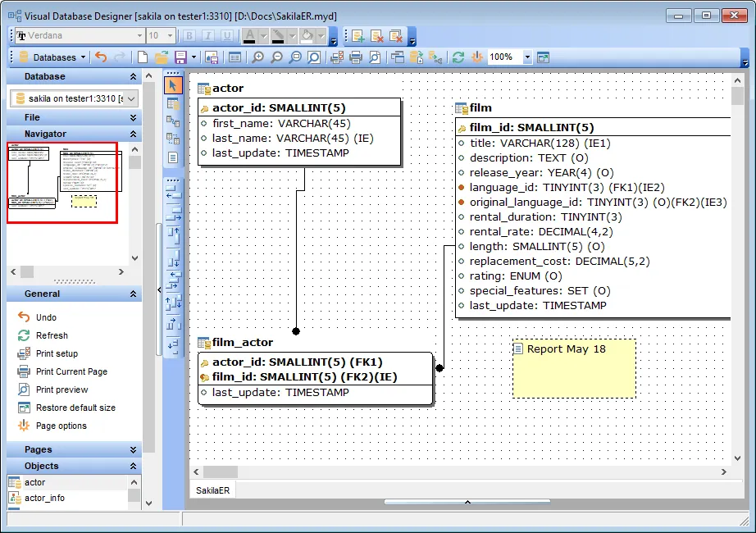Click Print preview in General panel
This screenshot has width=756, height=533.
(x=61, y=389)
